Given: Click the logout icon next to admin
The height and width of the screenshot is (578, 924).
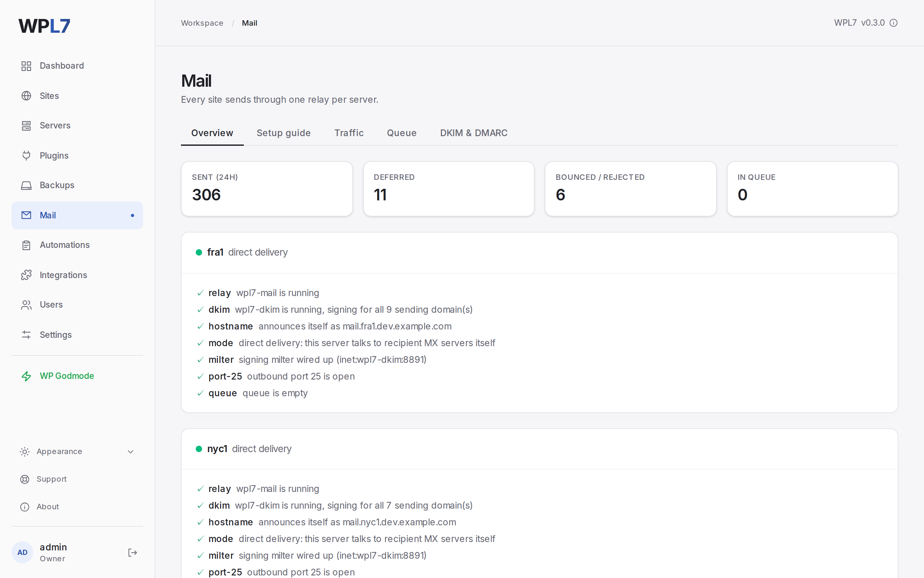Looking at the screenshot, I should (x=132, y=552).
